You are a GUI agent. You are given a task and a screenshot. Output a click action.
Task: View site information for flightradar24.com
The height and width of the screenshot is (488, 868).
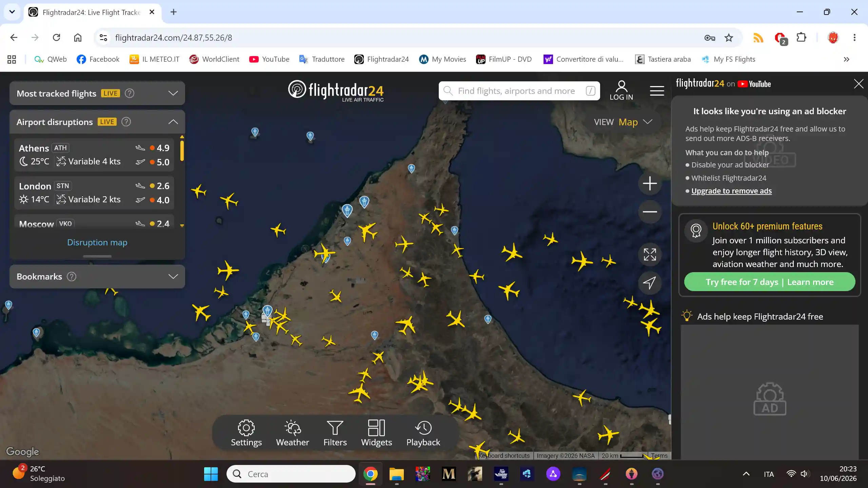(103, 38)
